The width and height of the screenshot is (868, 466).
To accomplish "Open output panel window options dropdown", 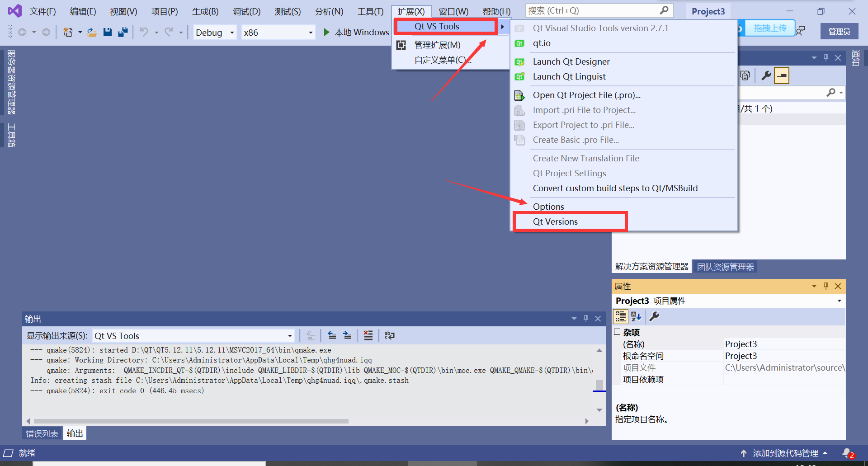I will click(574, 319).
